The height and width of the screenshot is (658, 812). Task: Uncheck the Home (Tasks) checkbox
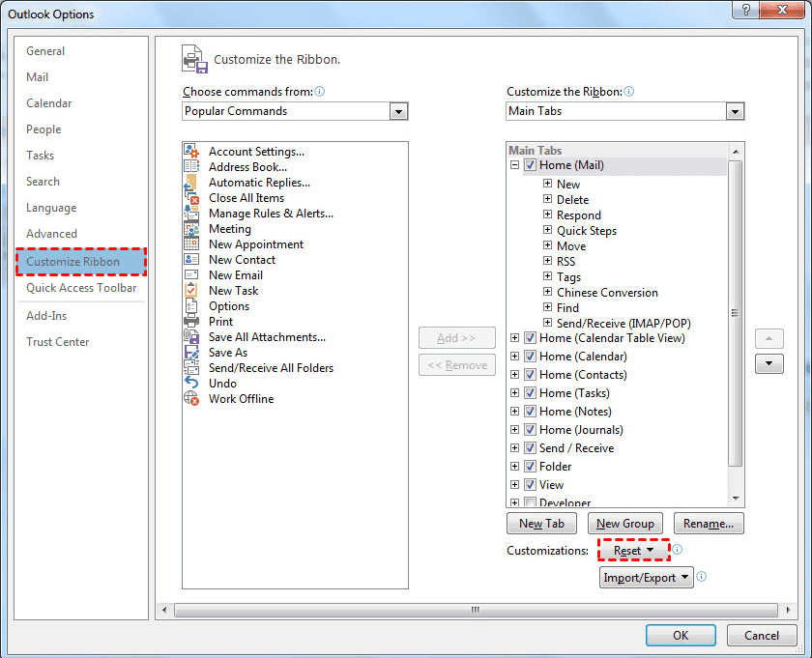coord(530,393)
